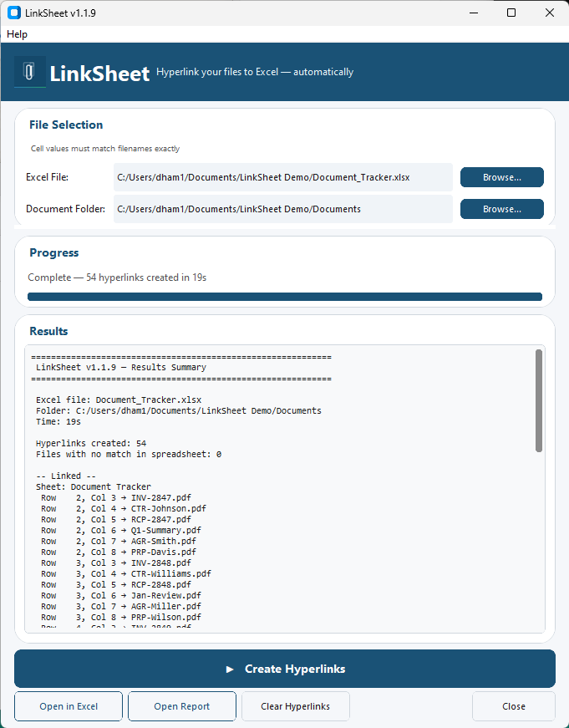The image size is (569, 728).
Task: Select the Jan-Review.pdf results row
Action: (121, 595)
